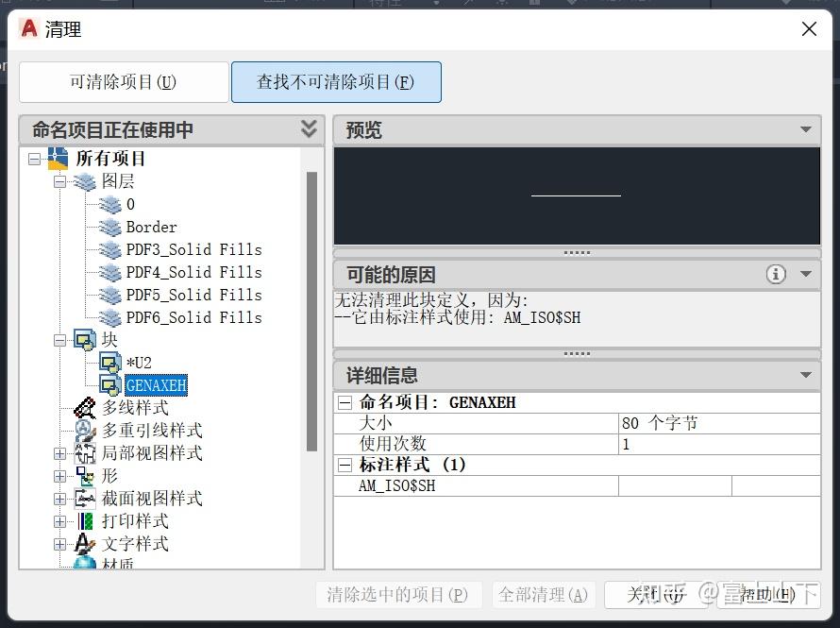Select the 多线样式 (multiline style) icon
840x628 pixels.
pos(84,408)
